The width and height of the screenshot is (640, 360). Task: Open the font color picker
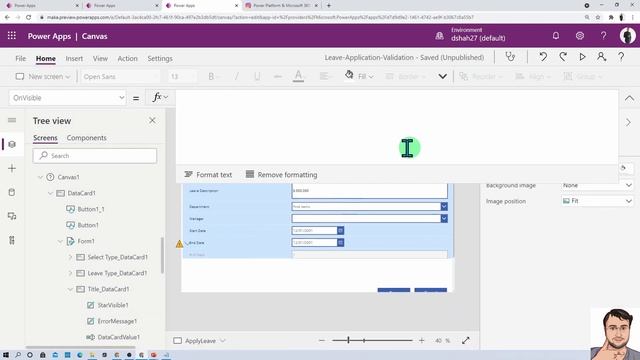(x=298, y=76)
